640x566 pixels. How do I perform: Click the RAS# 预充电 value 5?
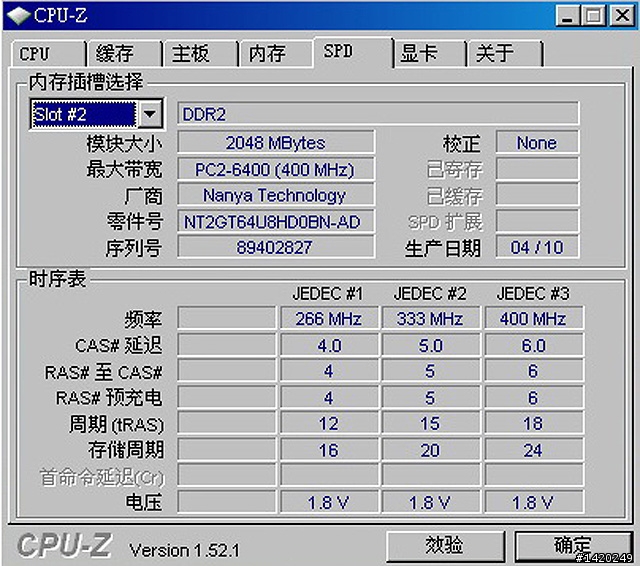click(431, 397)
